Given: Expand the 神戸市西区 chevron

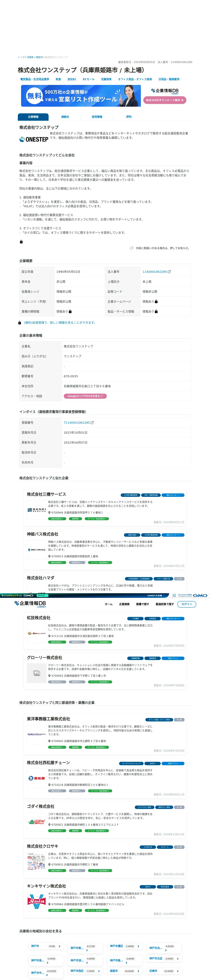Looking at the screenshot, I should pos(99,971).
